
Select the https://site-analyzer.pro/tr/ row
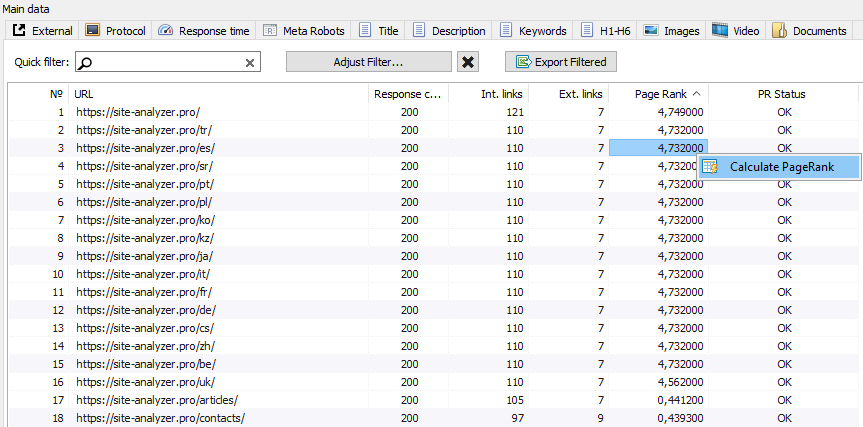(x=433, y=130)
